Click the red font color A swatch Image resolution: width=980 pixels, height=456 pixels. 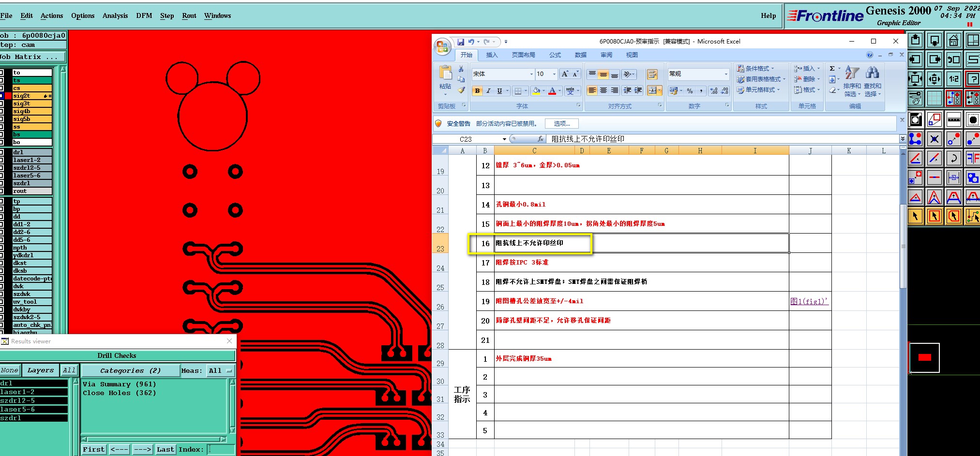pyautogui.click(x=552, y=90)
